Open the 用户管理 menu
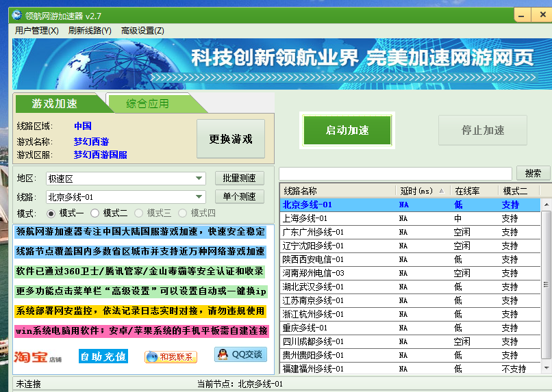Viewport: 552px width, 392px height. [x=36, y=31]
